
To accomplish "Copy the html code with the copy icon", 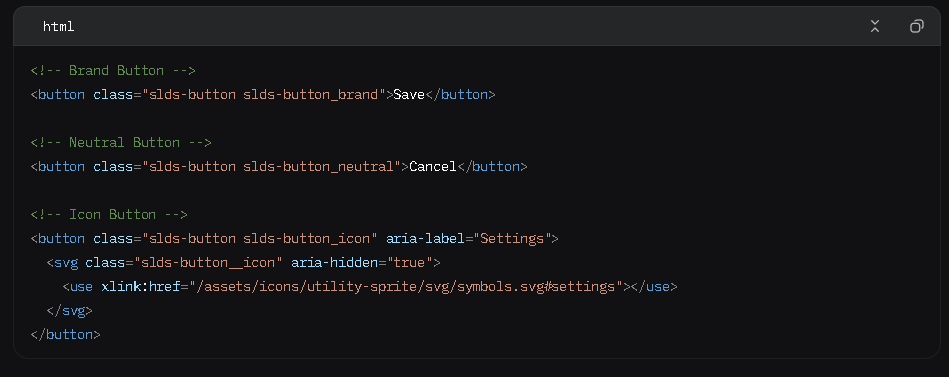I will pyautogui.click(x=916, y=26).
